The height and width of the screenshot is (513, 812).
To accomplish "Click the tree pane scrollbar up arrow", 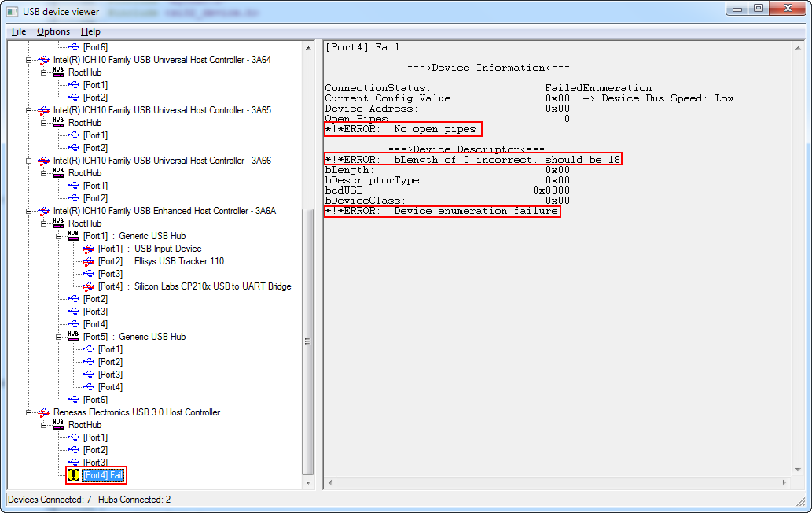I will 308,46.
